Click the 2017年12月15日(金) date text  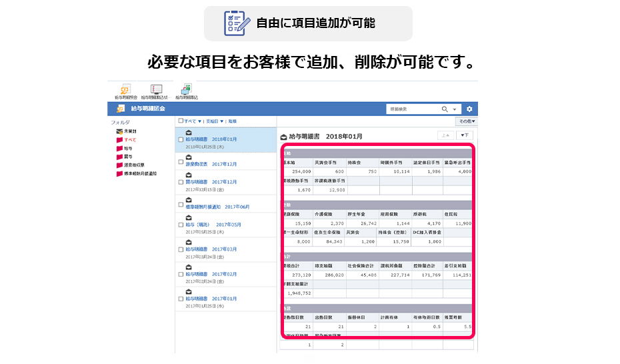click(x=205, y=190)
